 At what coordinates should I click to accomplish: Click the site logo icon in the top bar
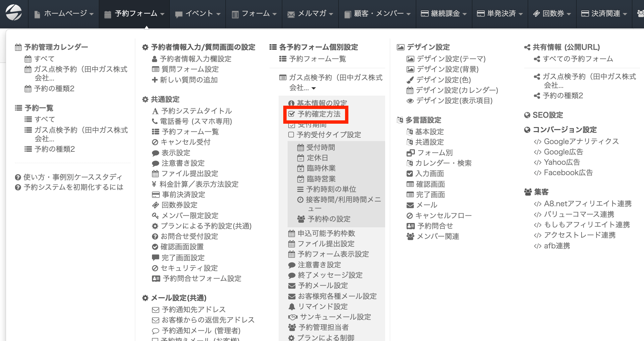(x=14, y=13)
